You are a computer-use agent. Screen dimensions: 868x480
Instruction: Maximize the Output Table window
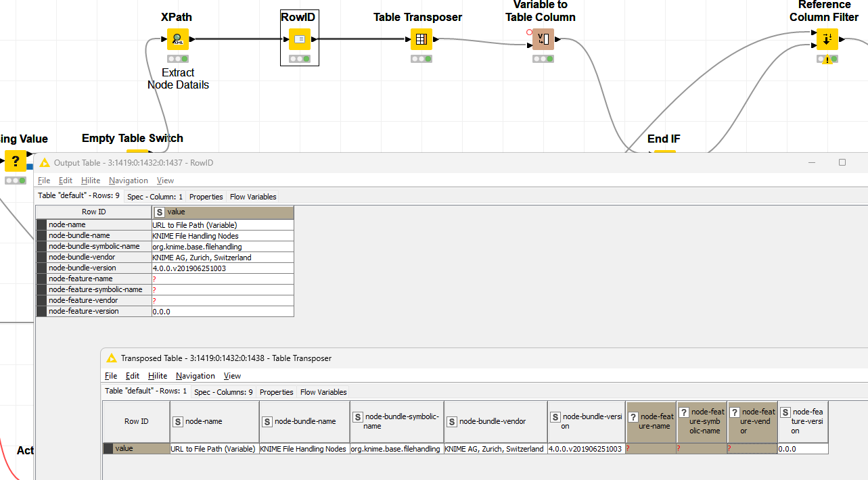pos(842,162)
